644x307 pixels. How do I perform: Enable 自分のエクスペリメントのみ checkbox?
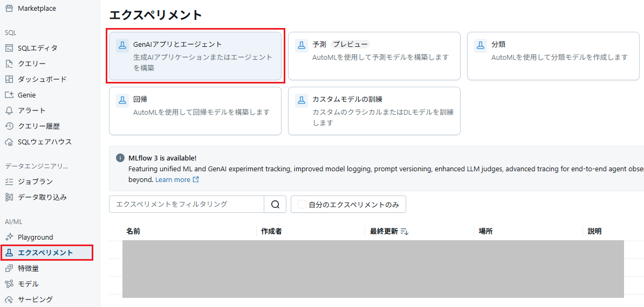302,204
